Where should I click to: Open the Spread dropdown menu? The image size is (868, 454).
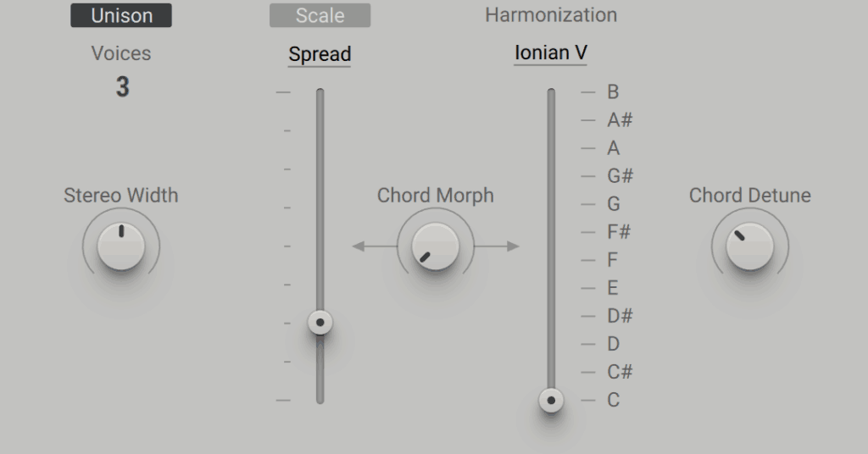point(320,54)
